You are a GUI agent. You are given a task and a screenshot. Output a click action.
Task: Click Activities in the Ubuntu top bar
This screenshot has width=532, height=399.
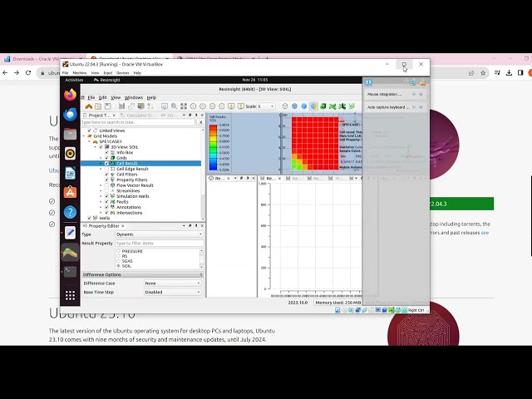[74, 80]
